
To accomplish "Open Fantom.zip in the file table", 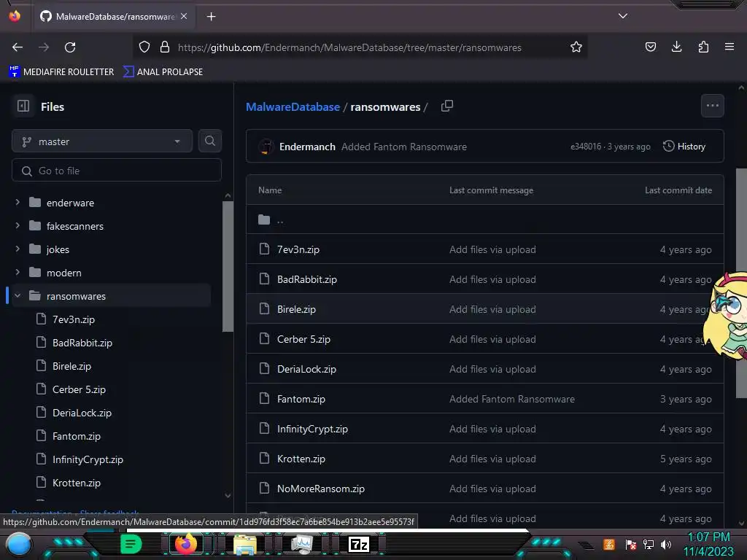I will coord(301,399).
